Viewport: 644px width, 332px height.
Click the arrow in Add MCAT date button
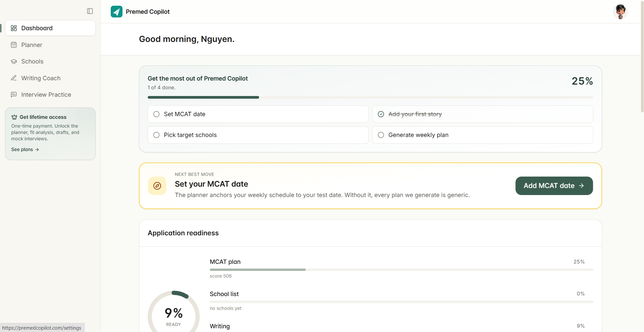click(x=581, y=186)
